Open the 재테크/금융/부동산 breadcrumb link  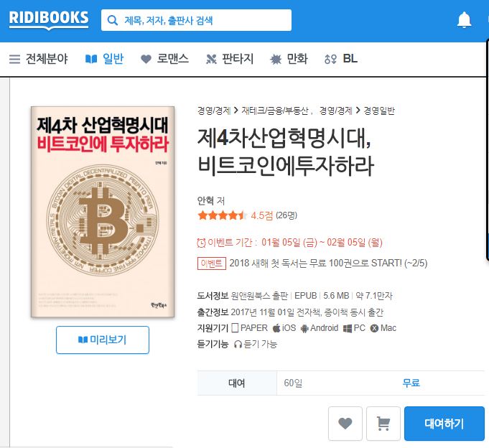click(x=275, y=111)
